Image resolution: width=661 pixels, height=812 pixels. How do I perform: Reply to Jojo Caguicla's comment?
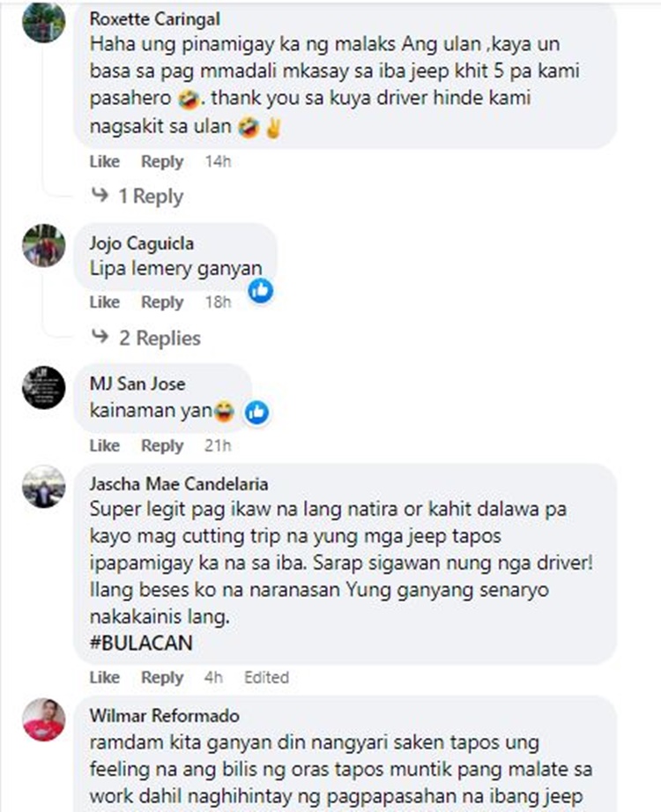coord(162,302)
